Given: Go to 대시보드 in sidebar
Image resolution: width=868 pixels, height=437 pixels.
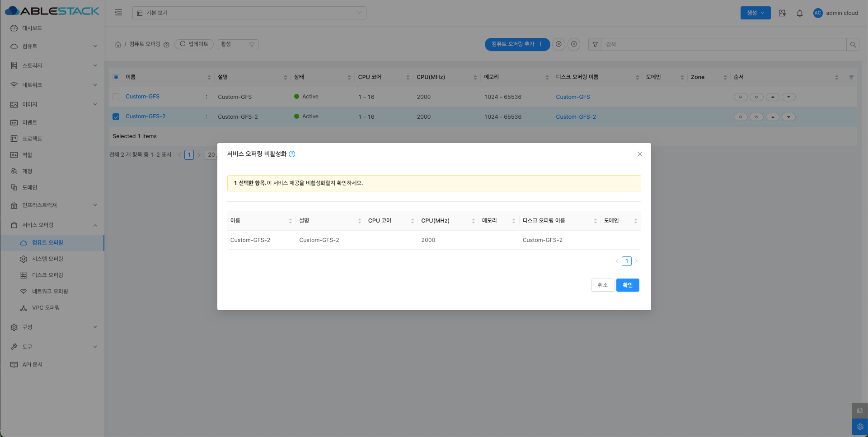Looking at the screenshot, I should click(32, 28).
